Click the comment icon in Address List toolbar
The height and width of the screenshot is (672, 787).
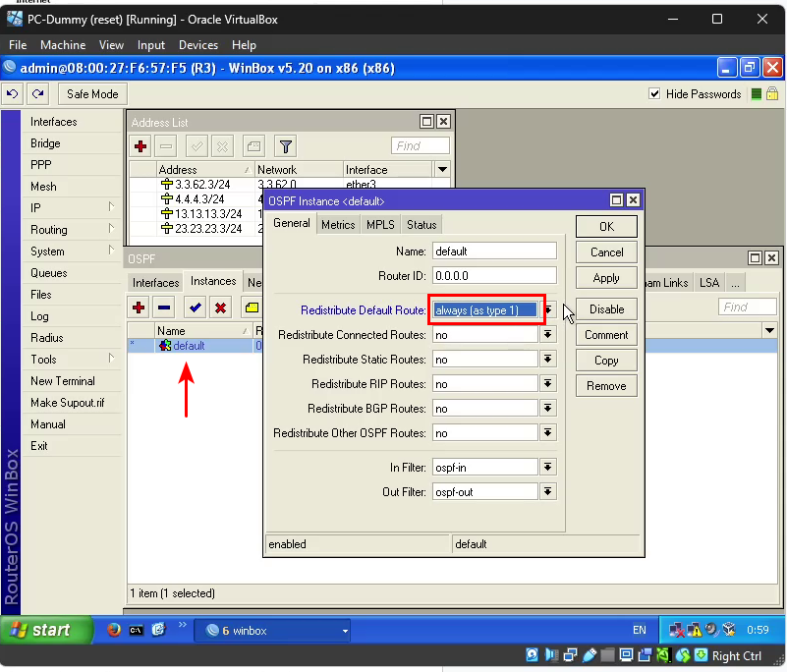[x=253, y=146]
